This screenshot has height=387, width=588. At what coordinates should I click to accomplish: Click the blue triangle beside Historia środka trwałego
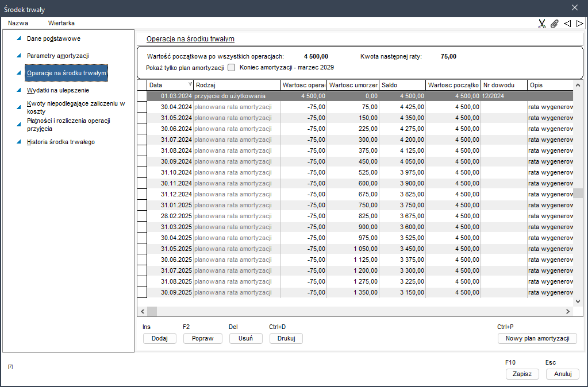click(19, 142)
